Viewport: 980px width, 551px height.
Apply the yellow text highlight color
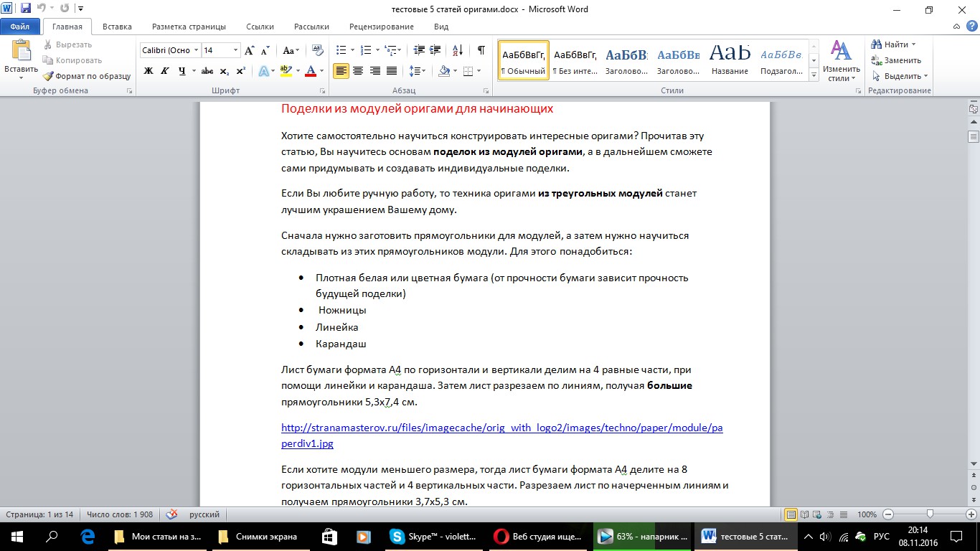pos(286,71)
